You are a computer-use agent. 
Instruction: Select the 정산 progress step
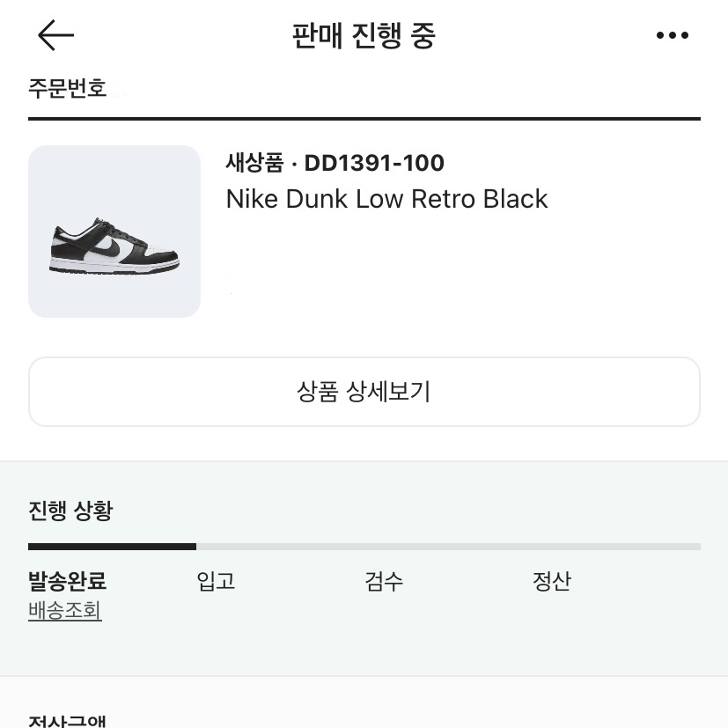coord(552,581)
